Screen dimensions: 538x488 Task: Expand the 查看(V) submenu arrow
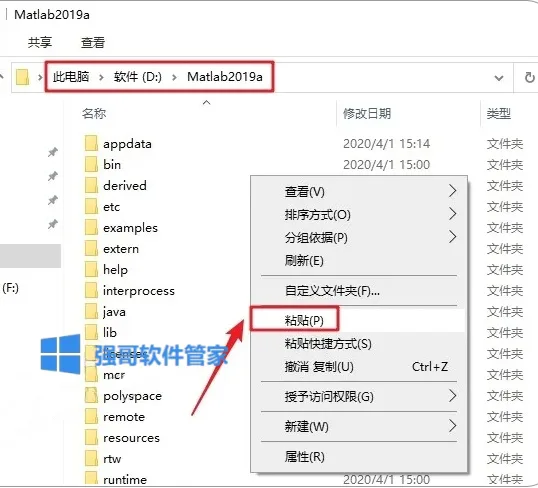tap(453, 191)
